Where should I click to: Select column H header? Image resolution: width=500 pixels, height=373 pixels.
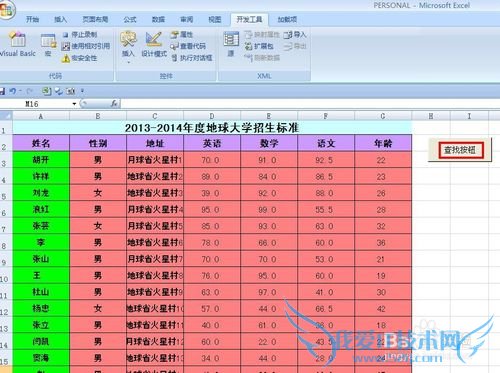click(431, 116)
